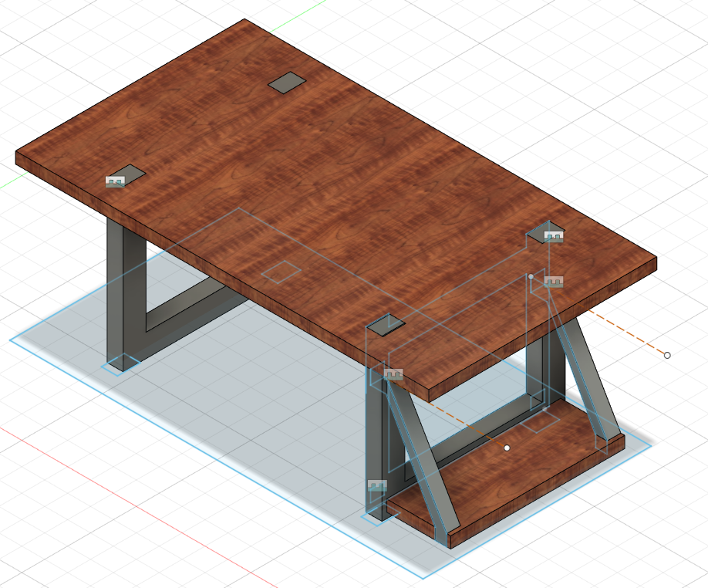Select the joint icon near the front leg's base

(x=377, y=486)
